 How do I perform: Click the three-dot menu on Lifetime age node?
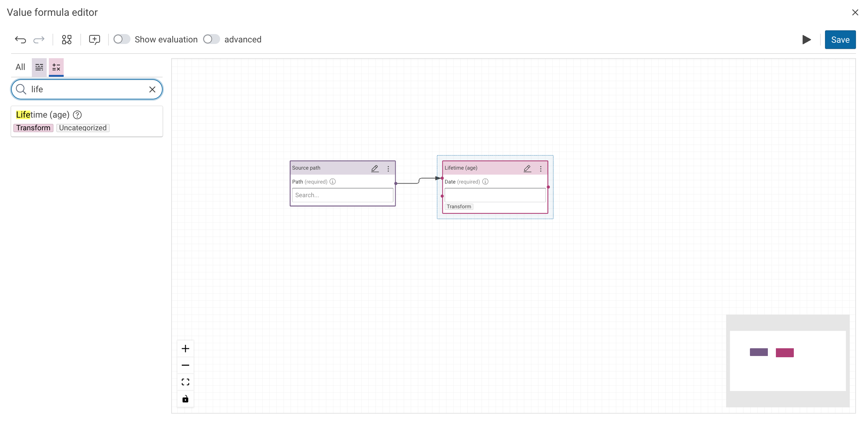(x=541, y=168)
